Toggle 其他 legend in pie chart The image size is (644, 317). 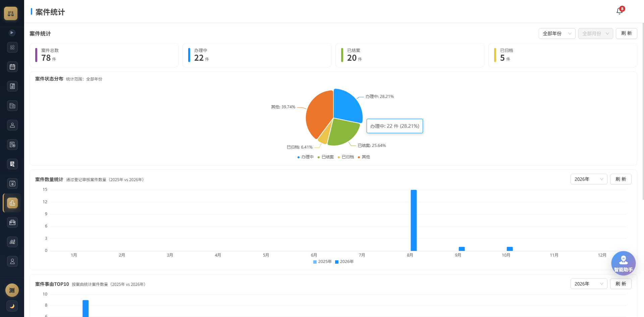(364, 157)
